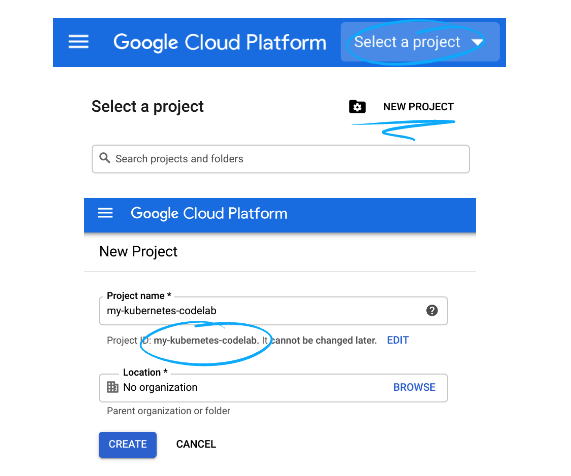Click the search magnifier icon
571x476 pixels.
(105, 158)
